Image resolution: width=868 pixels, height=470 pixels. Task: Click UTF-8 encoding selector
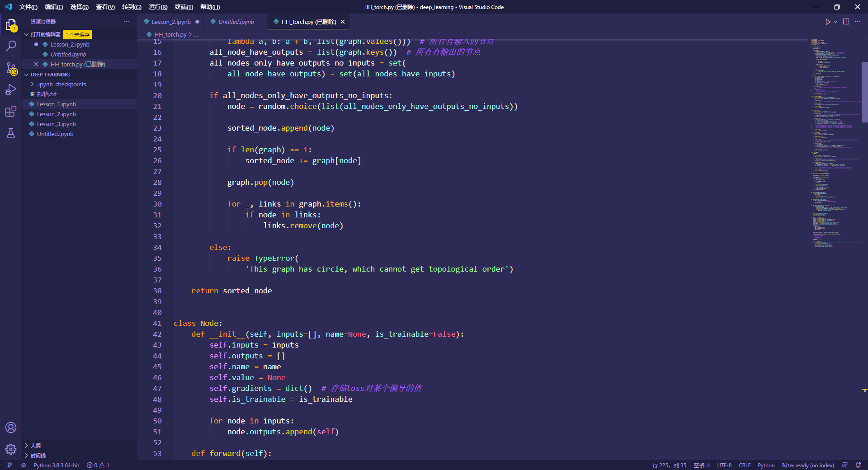point(724,465)
